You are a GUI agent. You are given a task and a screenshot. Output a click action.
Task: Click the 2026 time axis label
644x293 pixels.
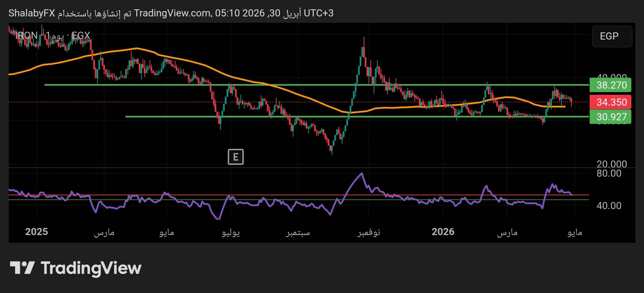tap(443, 232)
